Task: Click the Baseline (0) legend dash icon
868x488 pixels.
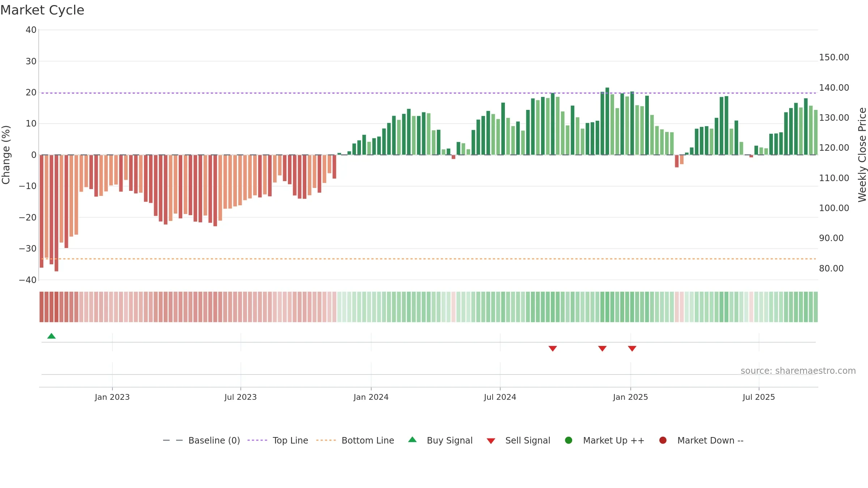Action: [x=173, y=440]
